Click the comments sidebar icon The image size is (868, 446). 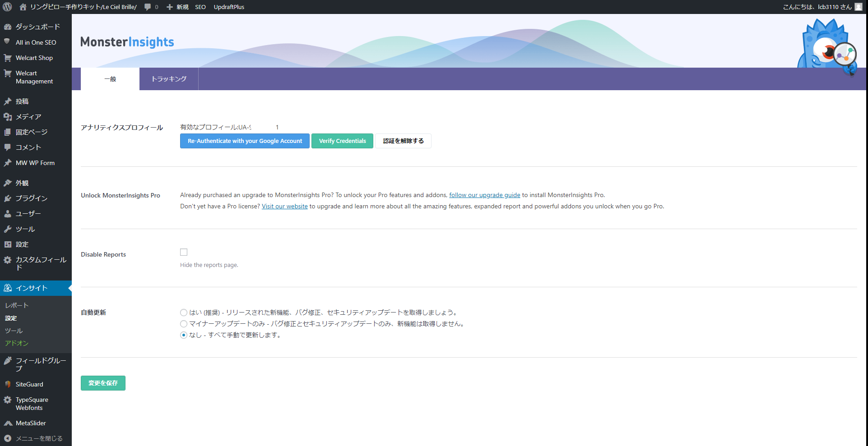(8, 147)
